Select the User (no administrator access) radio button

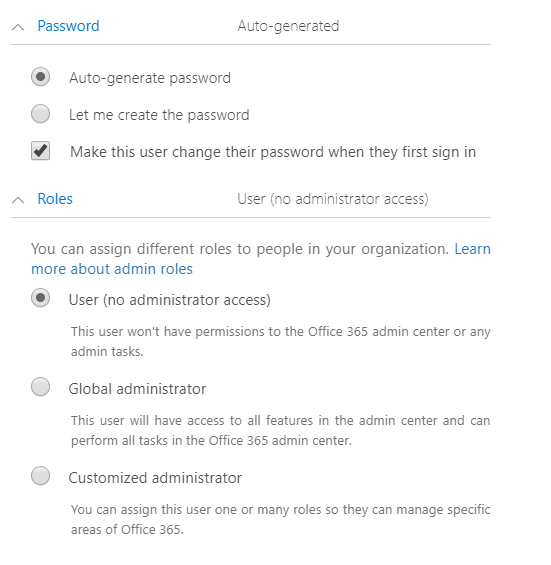[40, 298]
